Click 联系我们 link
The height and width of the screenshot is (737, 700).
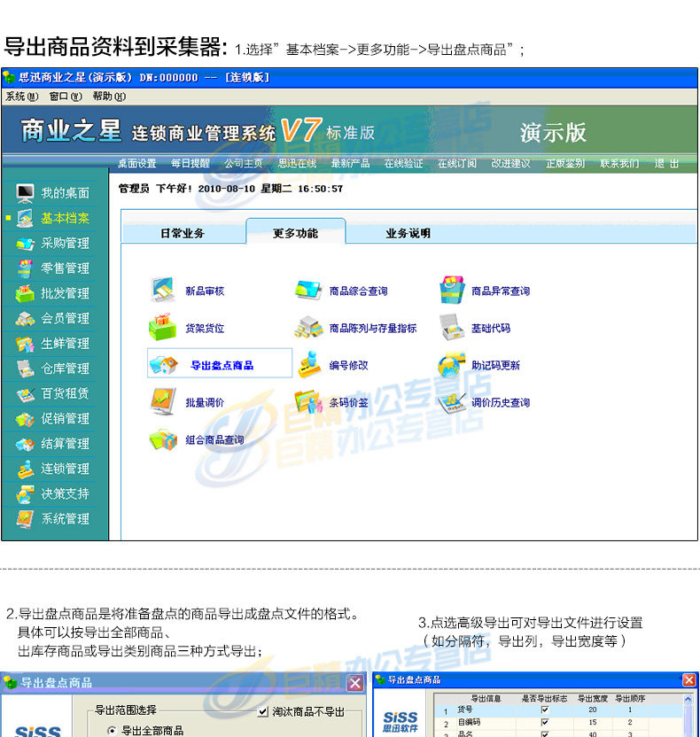(619, 163)
